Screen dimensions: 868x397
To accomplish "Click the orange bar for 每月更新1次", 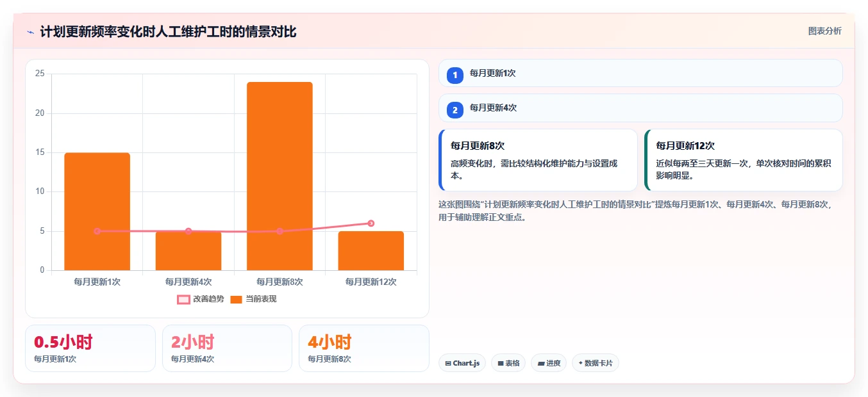I will 97,211.
